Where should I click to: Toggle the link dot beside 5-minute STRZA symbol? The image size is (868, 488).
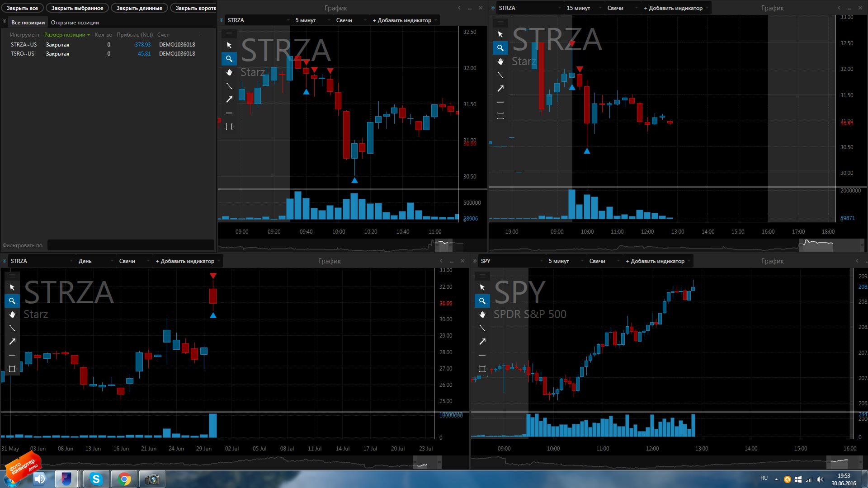[x=222, y=20]
